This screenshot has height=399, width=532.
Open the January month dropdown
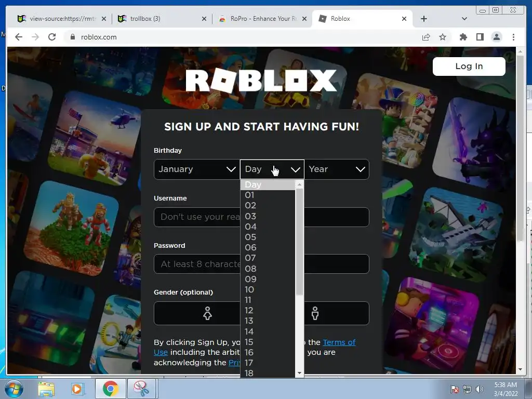[197, 169]
